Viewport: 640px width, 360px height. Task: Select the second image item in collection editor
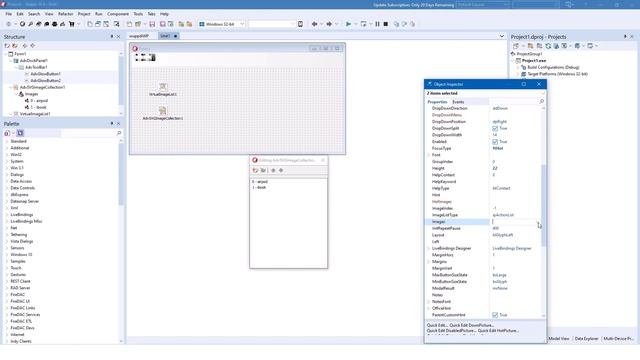(x=259, y=187)
